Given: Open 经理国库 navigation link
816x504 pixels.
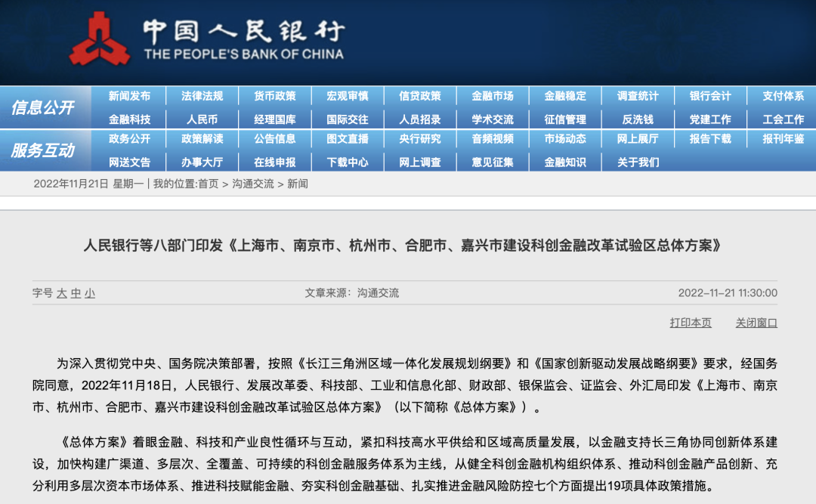Looking at the screenshot, I should [275, 119].
